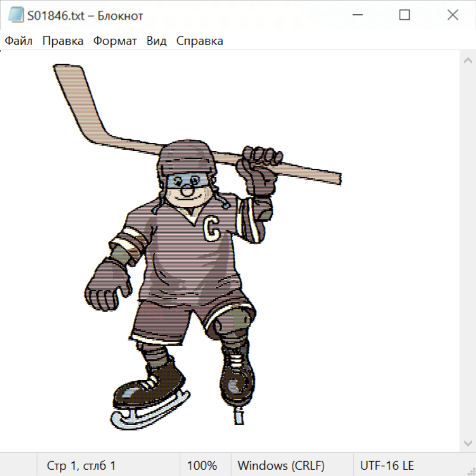Open the Справка menu
Screen dimensions: 476x476
(x=199, y=41)
